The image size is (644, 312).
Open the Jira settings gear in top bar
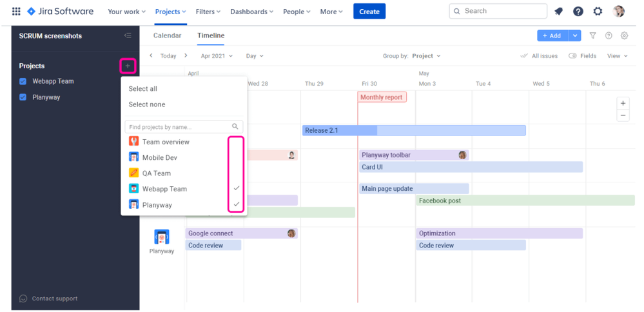tap(598, 12)
